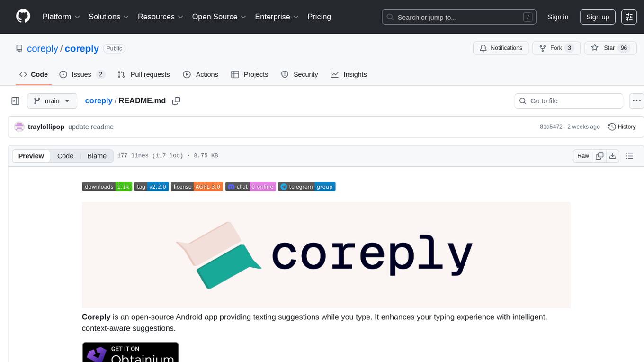Expand the Resources menu
This screenshot has width=644, height=362.
[x=161, y=17]
